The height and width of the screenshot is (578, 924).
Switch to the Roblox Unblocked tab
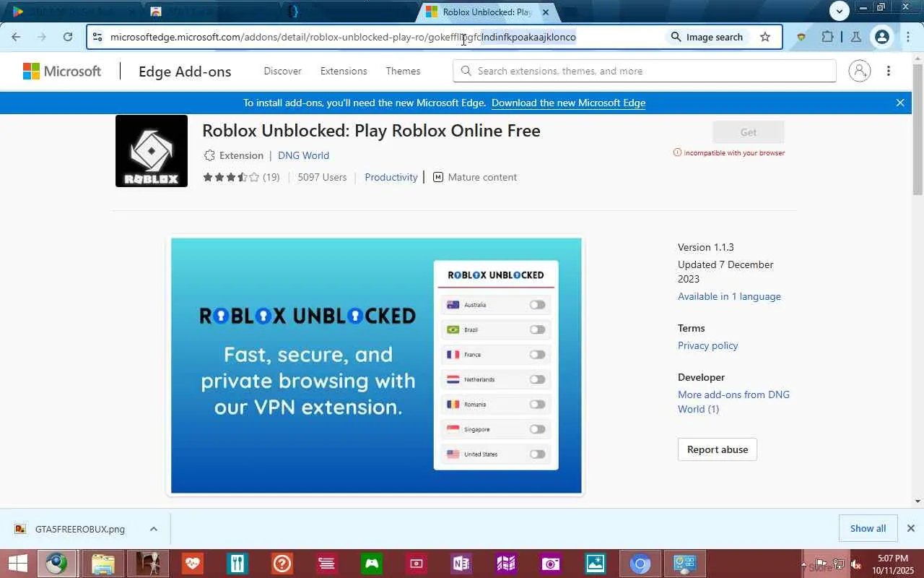485,12
